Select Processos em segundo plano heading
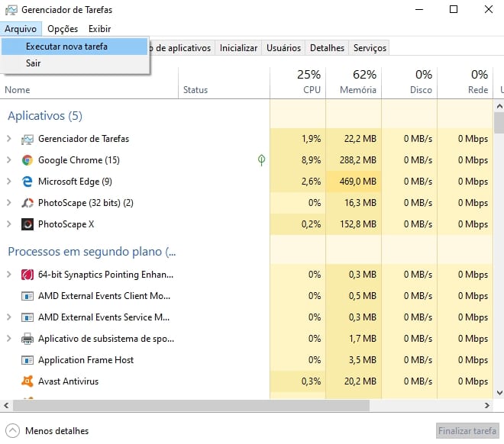Screen dimensions: 504x444 92,252
